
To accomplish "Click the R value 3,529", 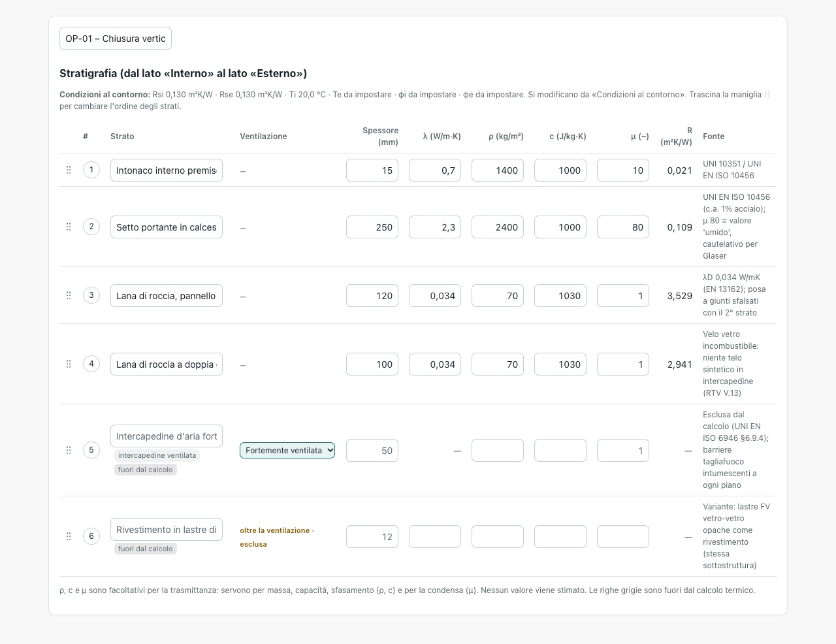I will (679, 296).
